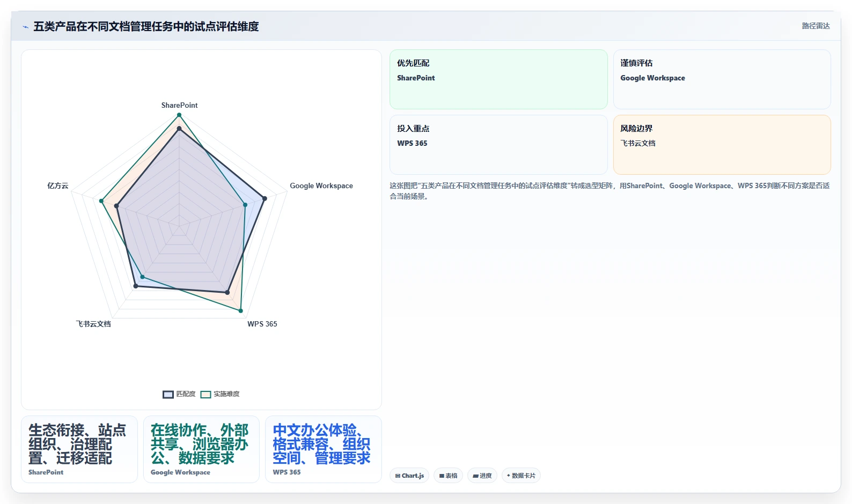Screen dimensions: 852x504
Task: Click the dark 匹配度 point on the 飞书云文档 axis
Action: tap(136, 286)
